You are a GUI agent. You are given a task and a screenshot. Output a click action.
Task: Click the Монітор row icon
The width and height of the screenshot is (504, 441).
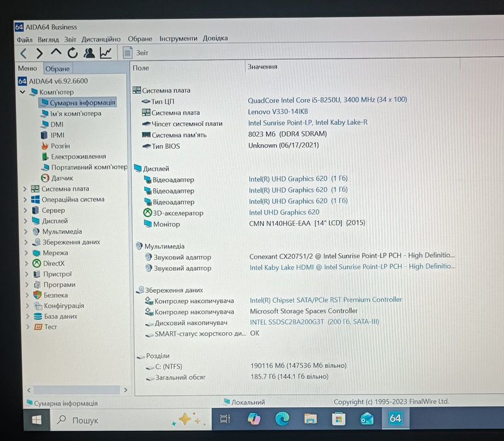[x=148, y=224]
